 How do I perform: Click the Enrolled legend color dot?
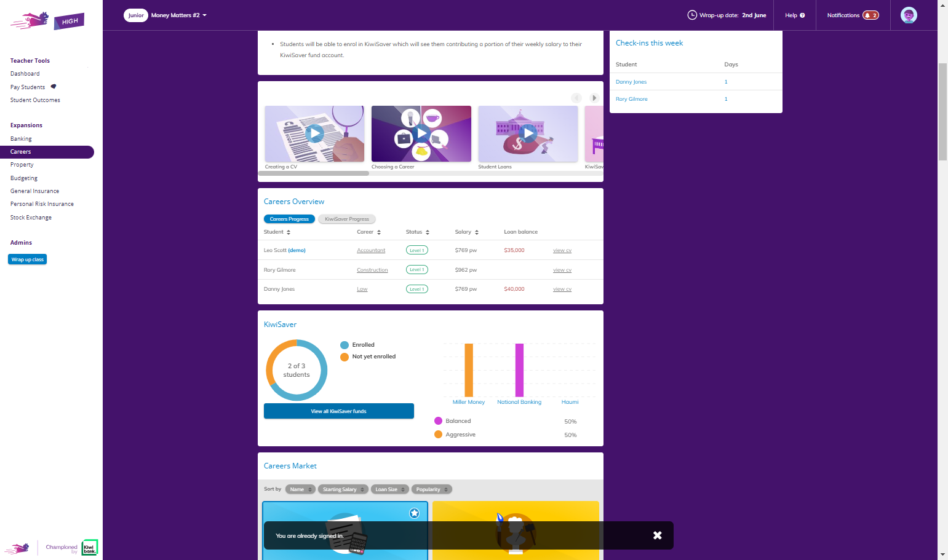click(345, 345)
